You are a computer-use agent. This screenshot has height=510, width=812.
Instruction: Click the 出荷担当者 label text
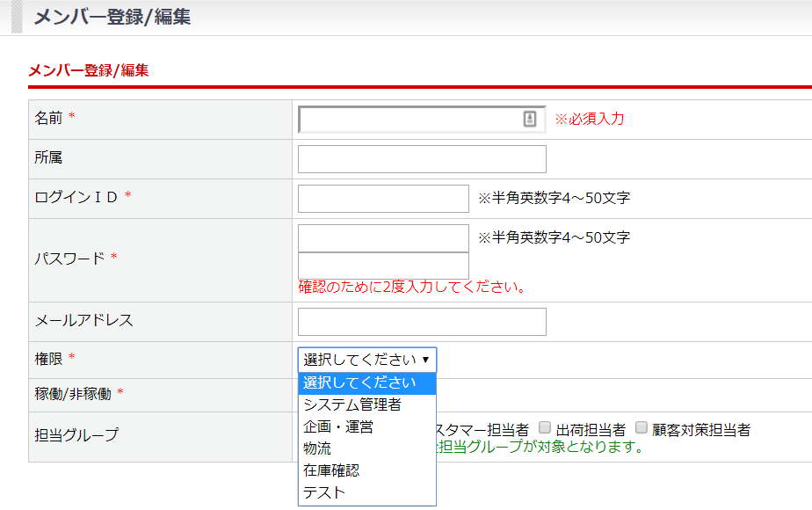(x=591, y=430)
